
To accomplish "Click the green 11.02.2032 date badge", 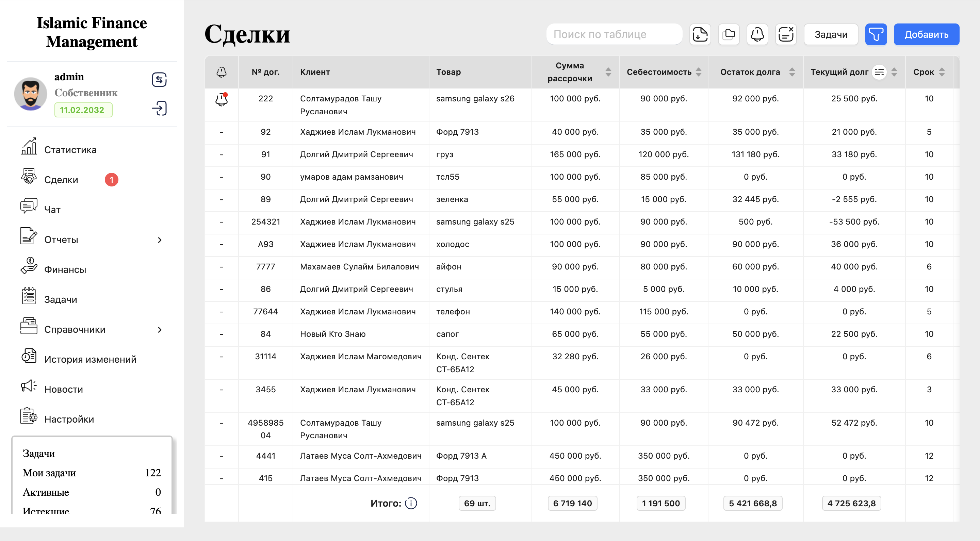I will [83, 110].
